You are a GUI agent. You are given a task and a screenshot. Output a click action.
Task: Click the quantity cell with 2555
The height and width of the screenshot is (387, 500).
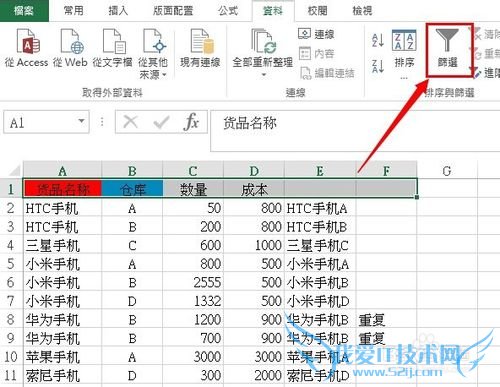tap(193, 283)
